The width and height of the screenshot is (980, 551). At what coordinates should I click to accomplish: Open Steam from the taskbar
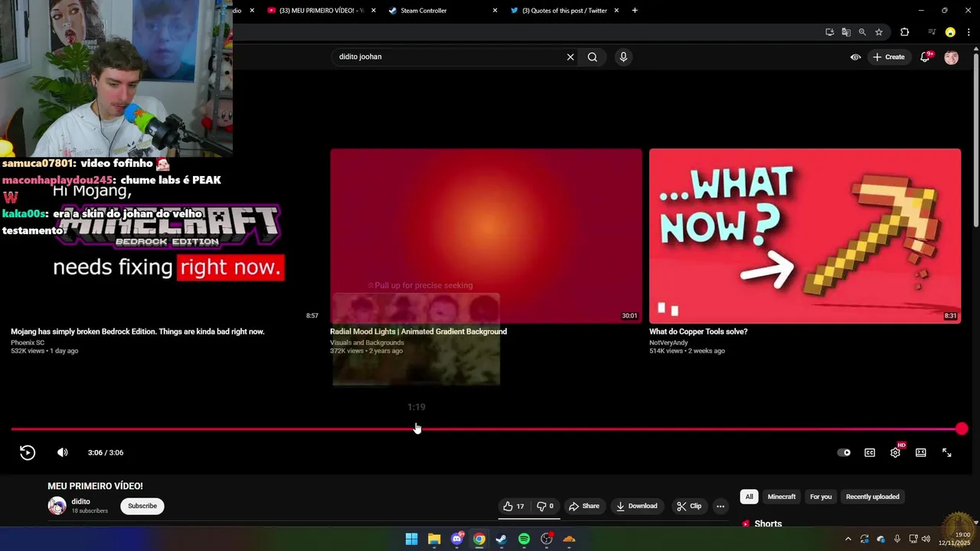501,539
